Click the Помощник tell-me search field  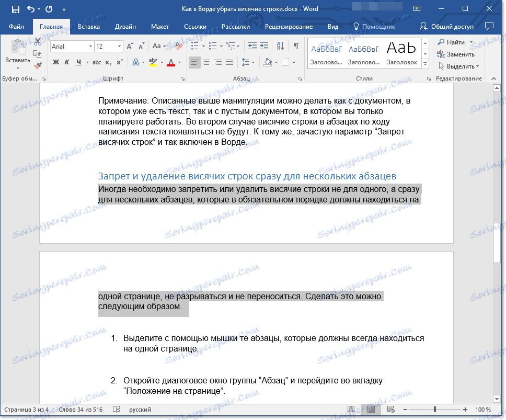tap(374, 27)
